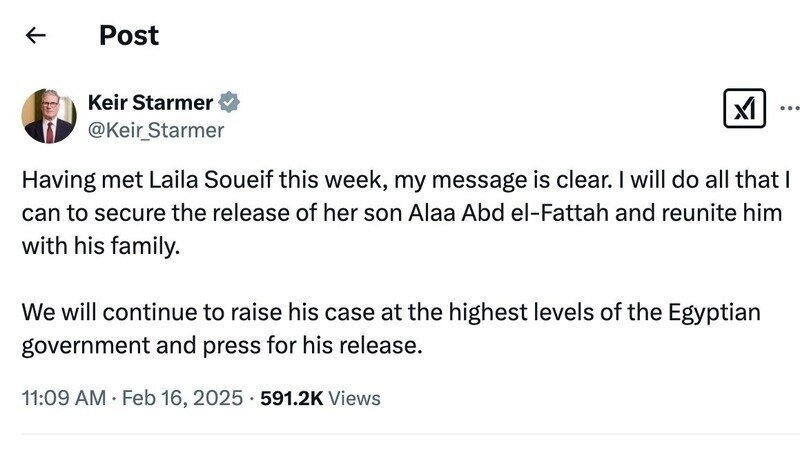The height and width of the screenshot is (450, 800).
Task: Open the @Keir_Starmer handle link
Action: [156, 129]
